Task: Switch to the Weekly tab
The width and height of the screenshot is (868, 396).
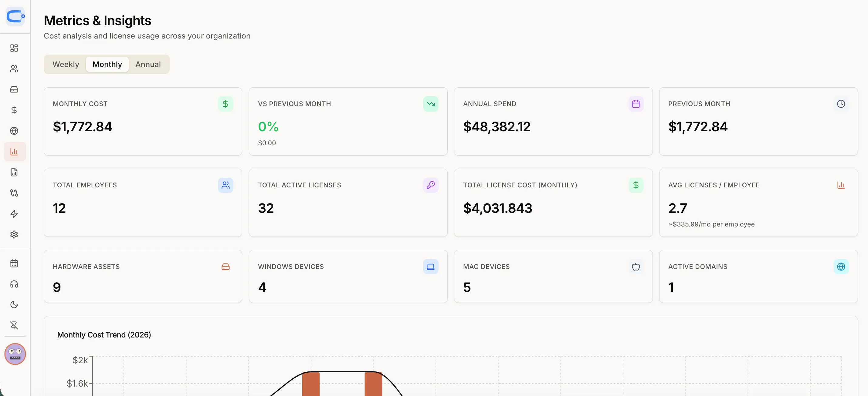Action: (x=66, y=64)
